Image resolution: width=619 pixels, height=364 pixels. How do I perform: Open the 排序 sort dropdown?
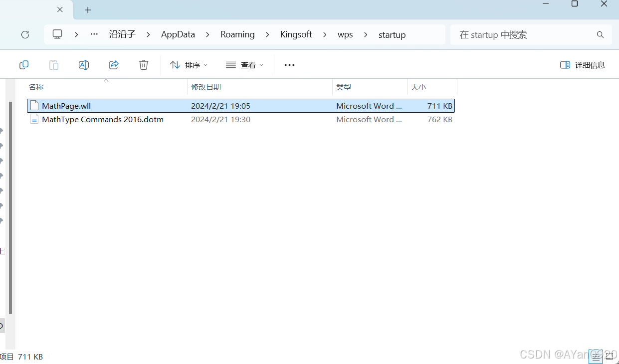189,65
